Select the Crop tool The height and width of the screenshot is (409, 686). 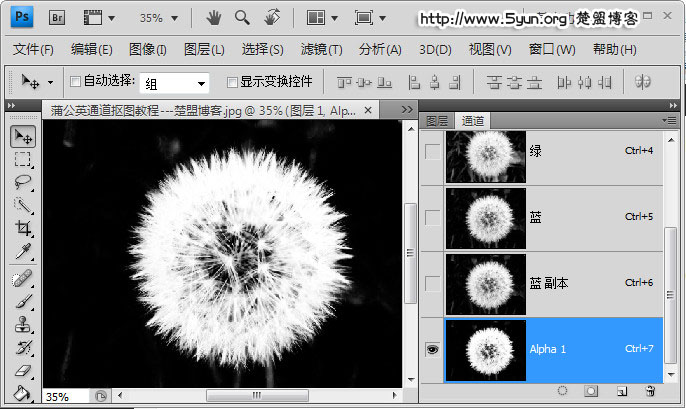tap(22, 228)
